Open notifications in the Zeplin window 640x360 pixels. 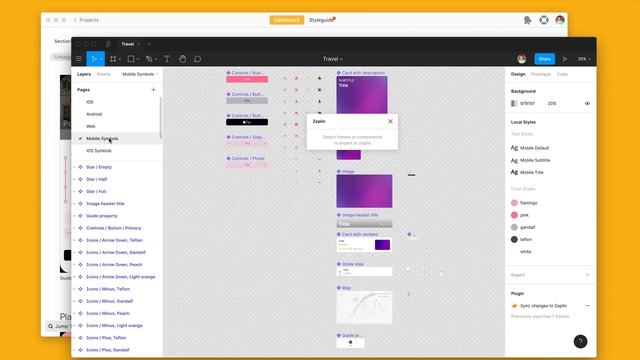pos(527,20)
